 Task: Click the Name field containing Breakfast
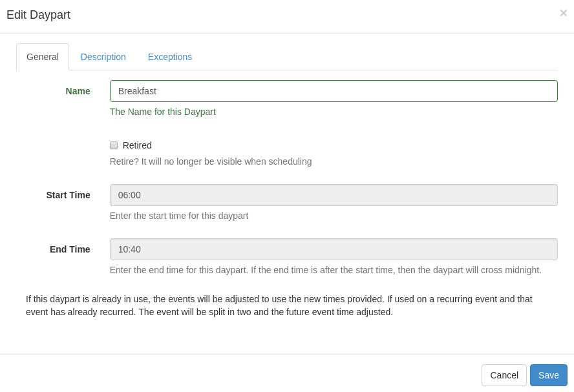pyautogui.click(x=334, y=91)
